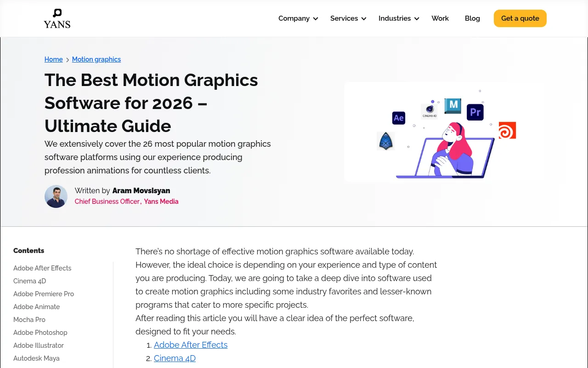Expand the Industries menu chevron
Screen dimensions: 588x368
[417, 19]
